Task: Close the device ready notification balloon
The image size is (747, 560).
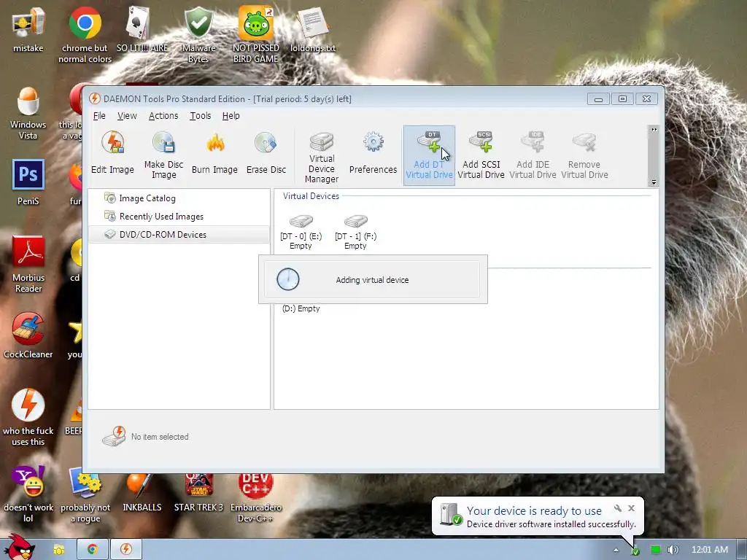Action: [x=631, y=508]
